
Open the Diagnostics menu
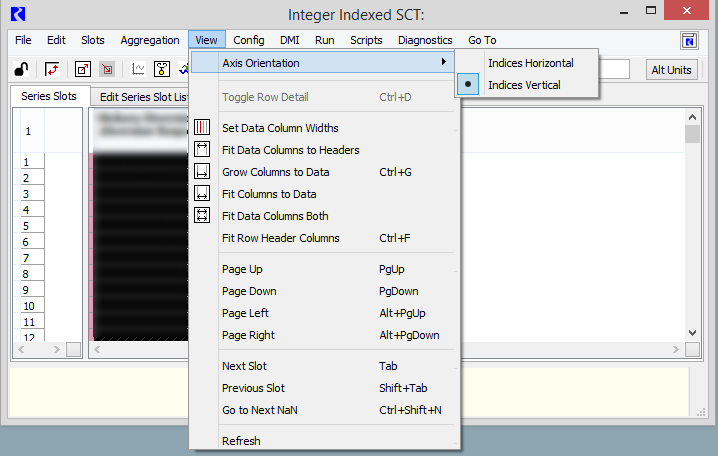pyautogui.click(x=425, y=40)
